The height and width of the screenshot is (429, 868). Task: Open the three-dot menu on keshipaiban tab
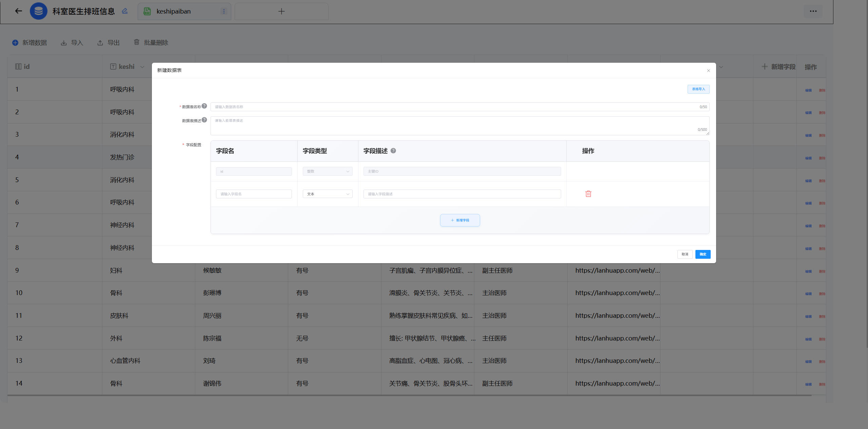click(224, 11)
